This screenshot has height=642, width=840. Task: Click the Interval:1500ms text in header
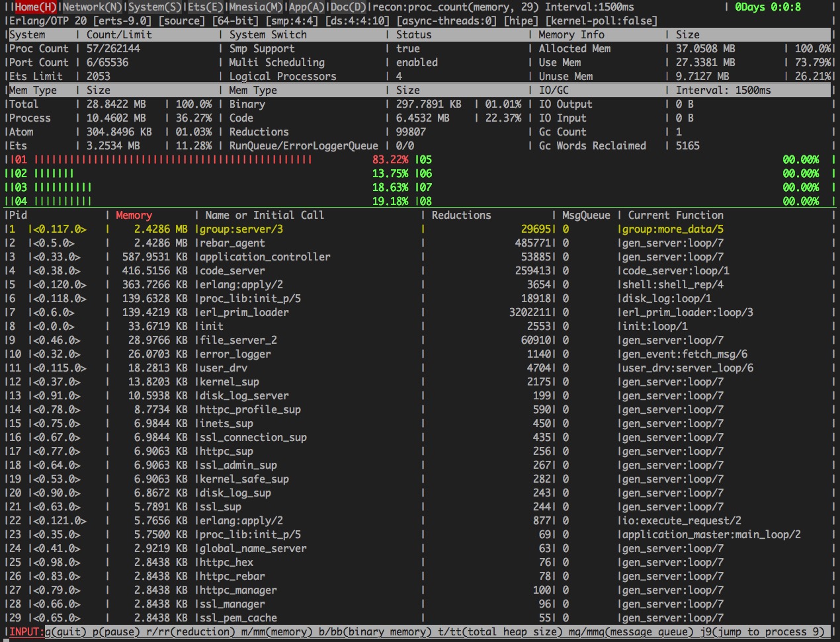(x=589, y=7)
